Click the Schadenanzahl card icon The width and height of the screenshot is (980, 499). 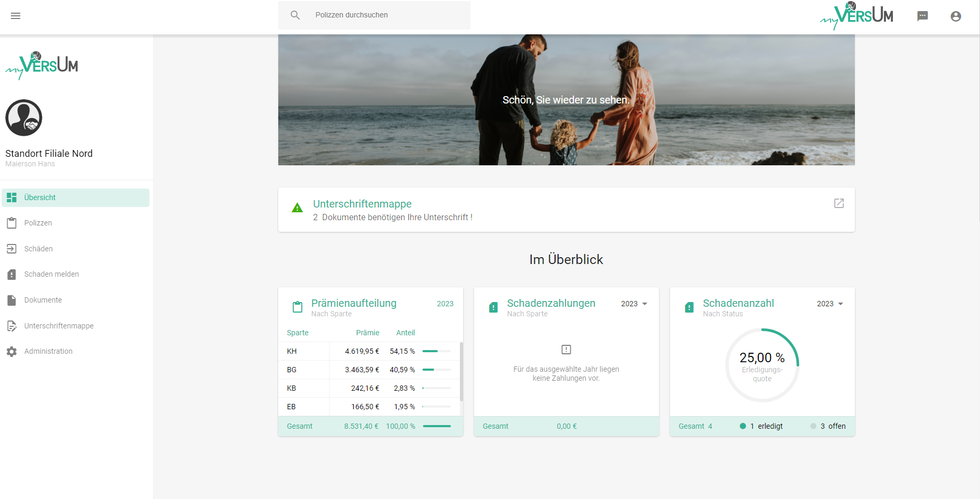(x=689, y=307)
